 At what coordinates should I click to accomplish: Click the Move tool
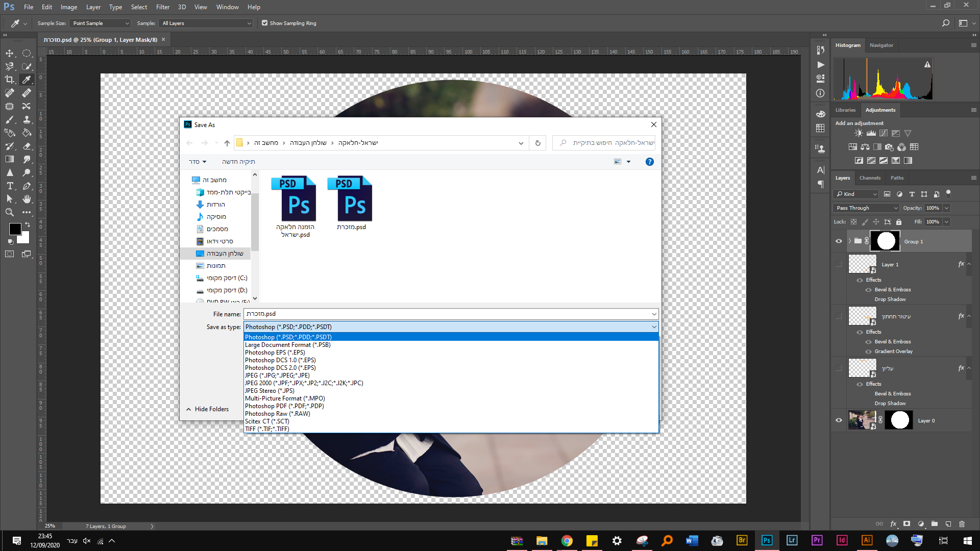click(9, 53)
